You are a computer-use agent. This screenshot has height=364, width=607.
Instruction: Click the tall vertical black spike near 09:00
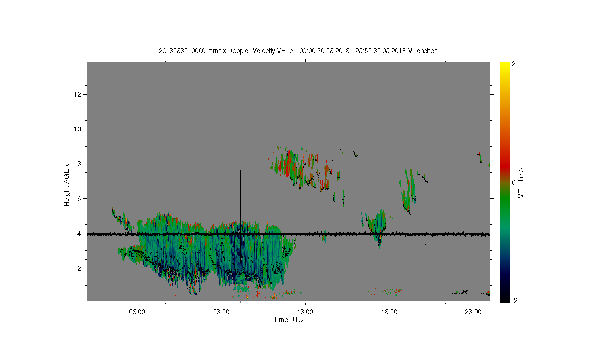240,198
